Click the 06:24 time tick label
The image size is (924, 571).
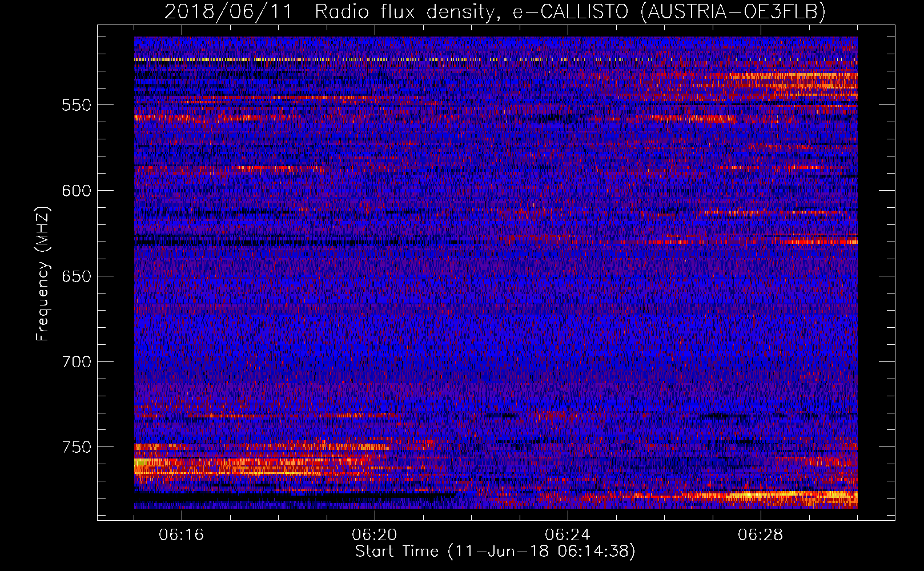[568, 535]
